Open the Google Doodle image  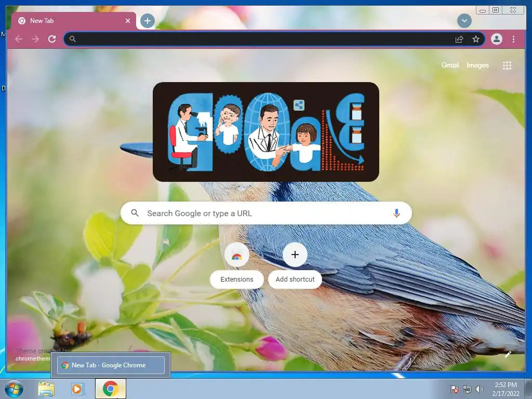265,132
